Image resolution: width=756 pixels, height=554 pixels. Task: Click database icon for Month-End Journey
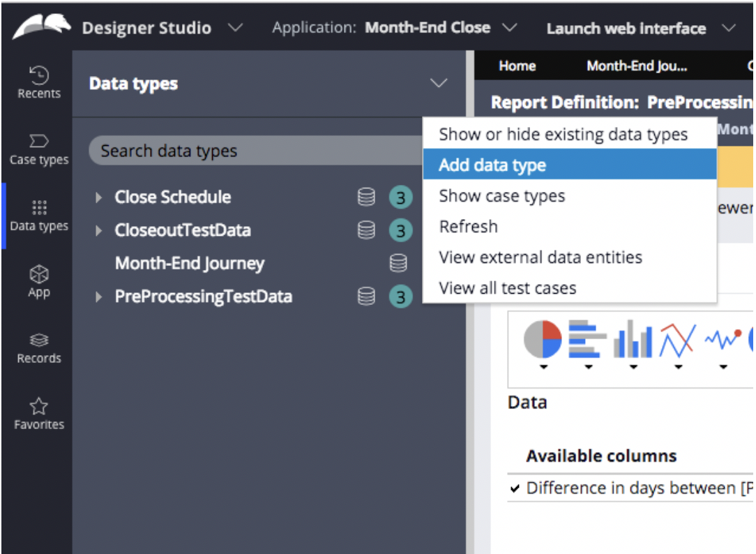click(x=398, y=263)
